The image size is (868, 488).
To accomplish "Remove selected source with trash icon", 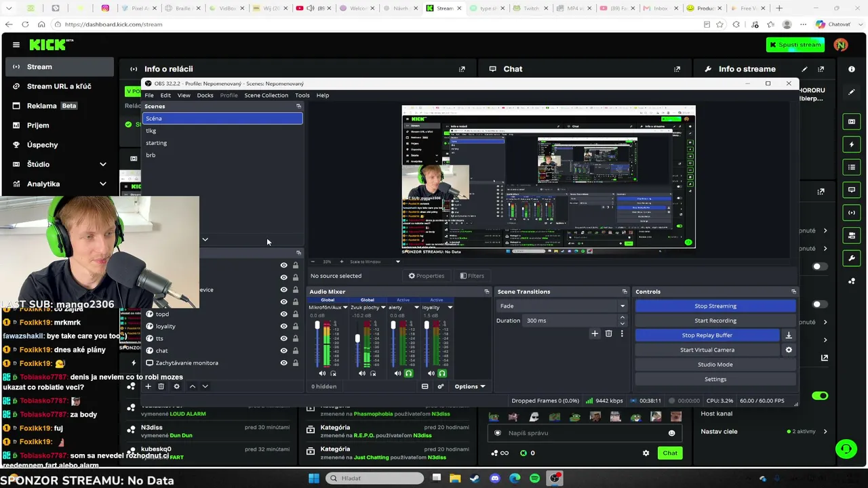I will (161, 386).
